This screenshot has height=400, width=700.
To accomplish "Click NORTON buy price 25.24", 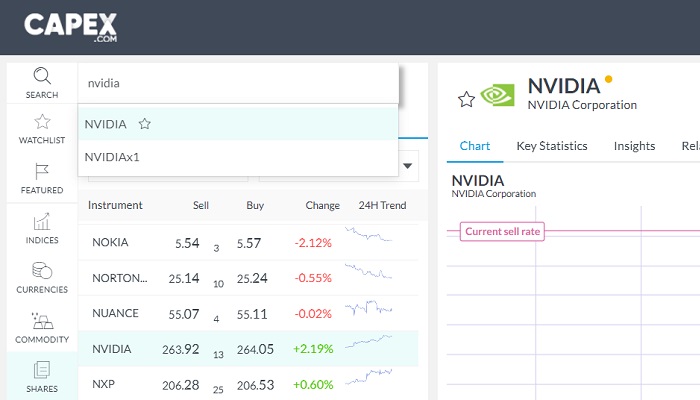I will point(252,279).
